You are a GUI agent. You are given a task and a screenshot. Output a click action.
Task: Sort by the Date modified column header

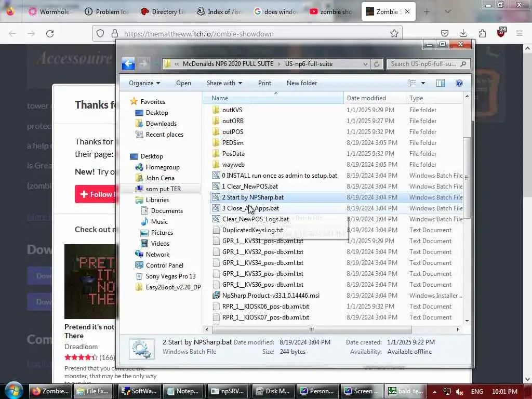point(374,98)
